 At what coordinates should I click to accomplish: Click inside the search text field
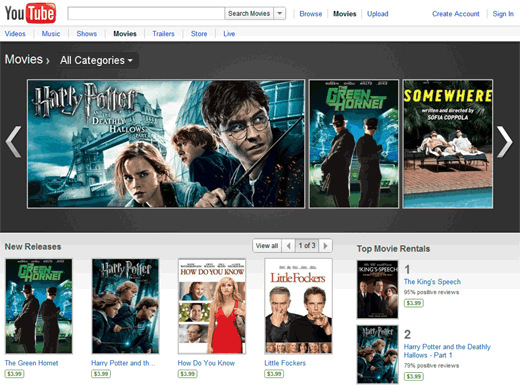click(146, 14)
